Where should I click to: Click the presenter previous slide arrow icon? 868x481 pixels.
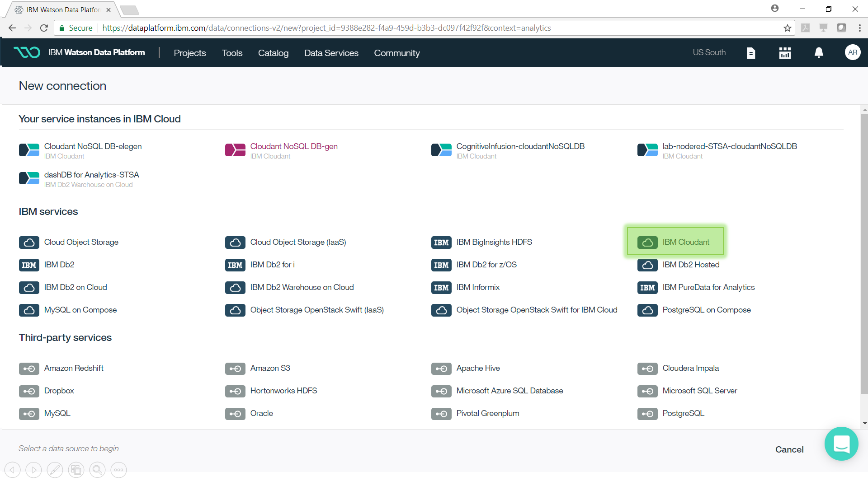point(13,470)
